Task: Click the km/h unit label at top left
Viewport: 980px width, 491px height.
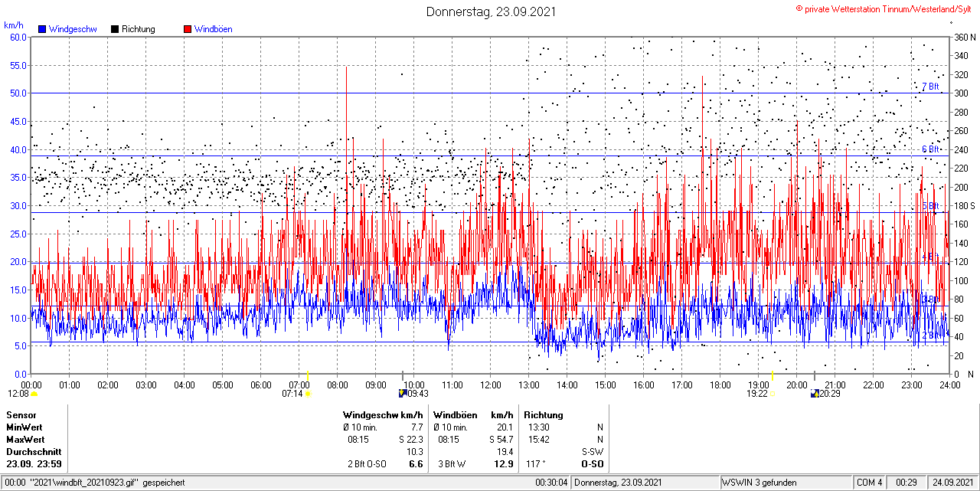Action: coord(14,25)
